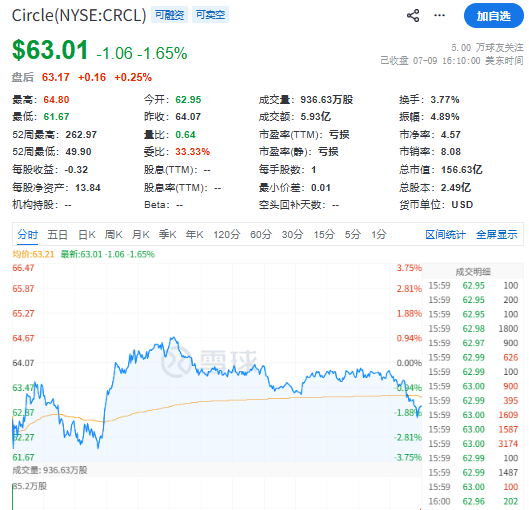Click the Circle(NYSE:CRCL) title
This screenshot has height=510, width=529.
79,15
